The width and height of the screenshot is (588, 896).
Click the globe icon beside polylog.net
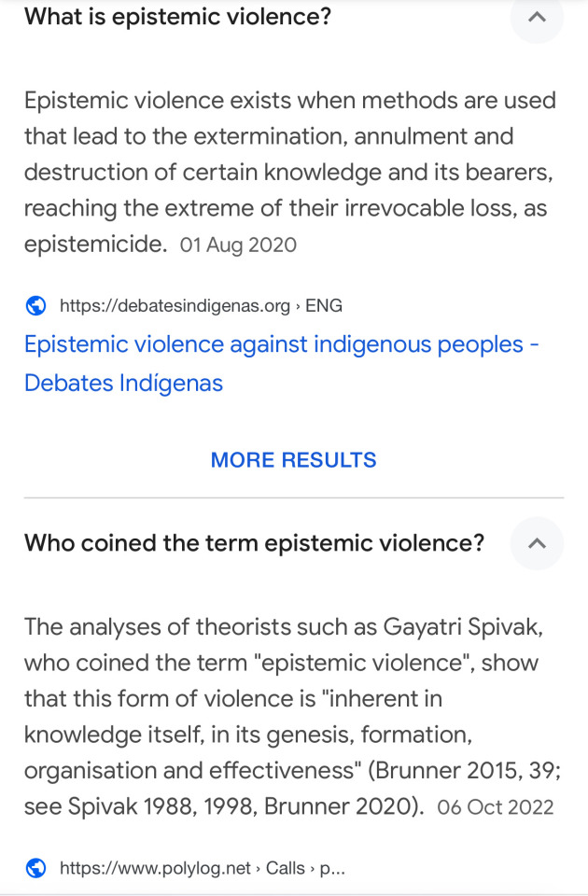point(36,869)
